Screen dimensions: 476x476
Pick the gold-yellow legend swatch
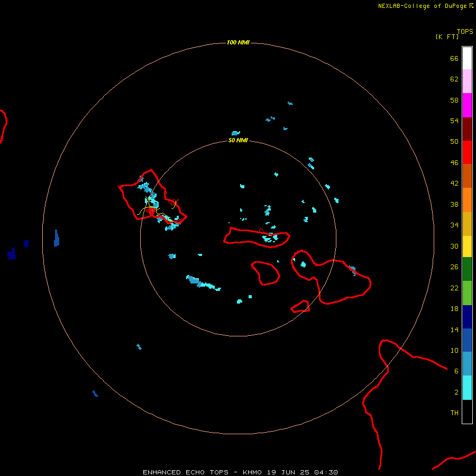(467, 224)
